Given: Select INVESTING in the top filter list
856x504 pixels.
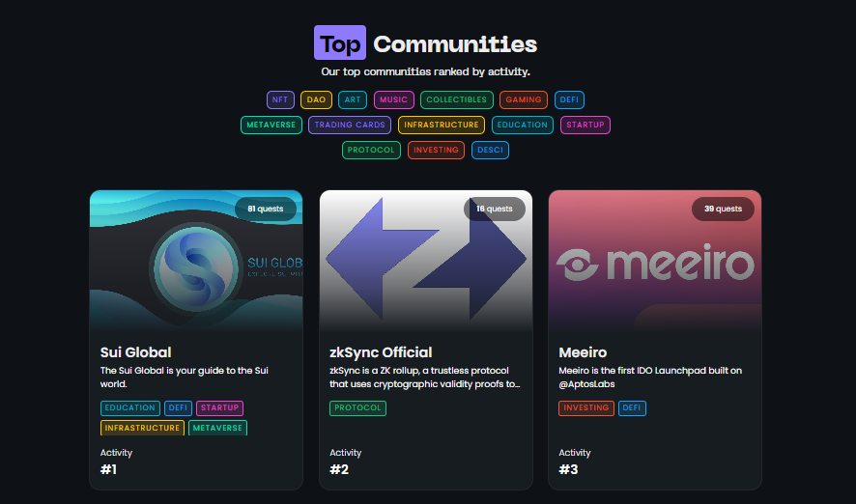Looking at the screenshot, I should point(436,150).
